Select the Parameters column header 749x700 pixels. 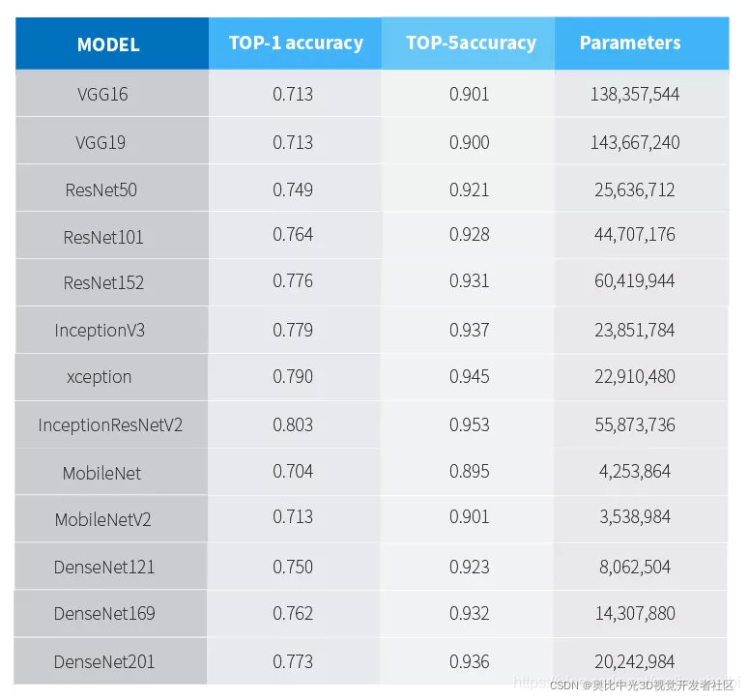pyautogui.click(x=630, y=43)
